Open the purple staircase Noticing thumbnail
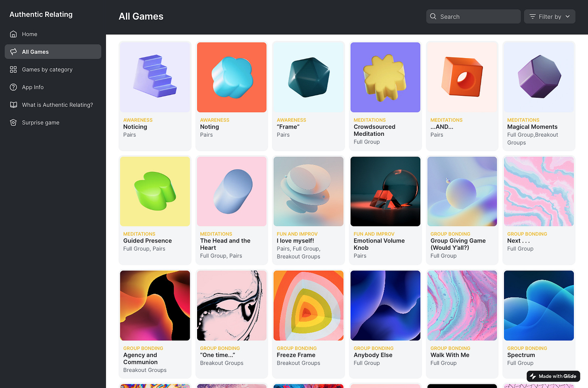Viewport: 588px width, 388px height. [x=155, y=77]
